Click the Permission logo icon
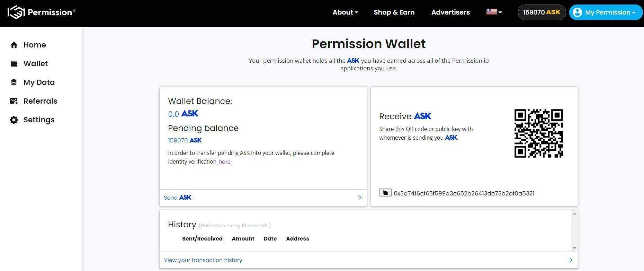 16,12
